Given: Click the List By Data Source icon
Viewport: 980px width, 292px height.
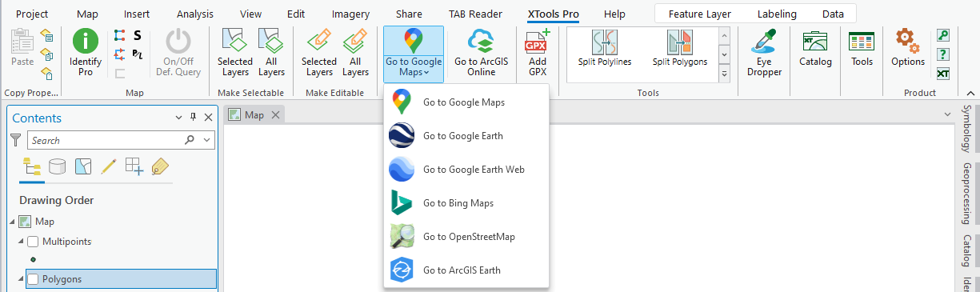Looking at the screenshot, I should [x=58, y=166].
